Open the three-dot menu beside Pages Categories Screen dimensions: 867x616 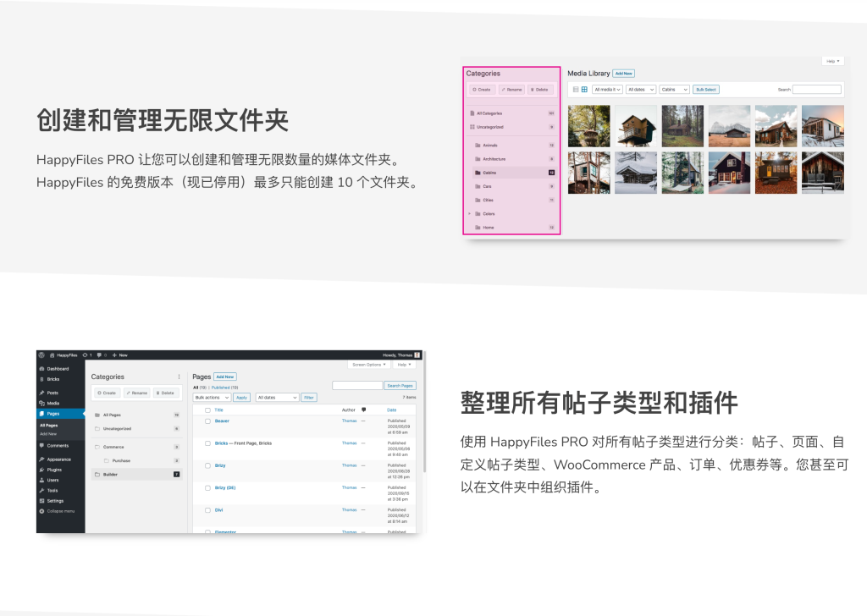point(179,377)
